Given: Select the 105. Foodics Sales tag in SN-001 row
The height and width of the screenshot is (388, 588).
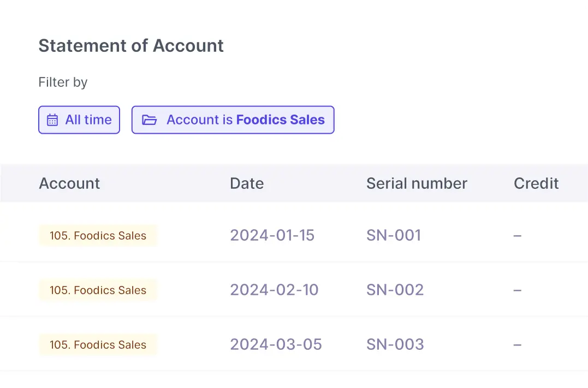Looking at the screenshot, I should [98, 235].
